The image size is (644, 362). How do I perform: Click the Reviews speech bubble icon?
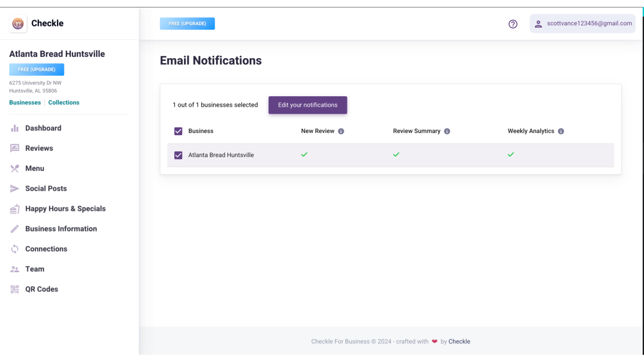point(15,148)
